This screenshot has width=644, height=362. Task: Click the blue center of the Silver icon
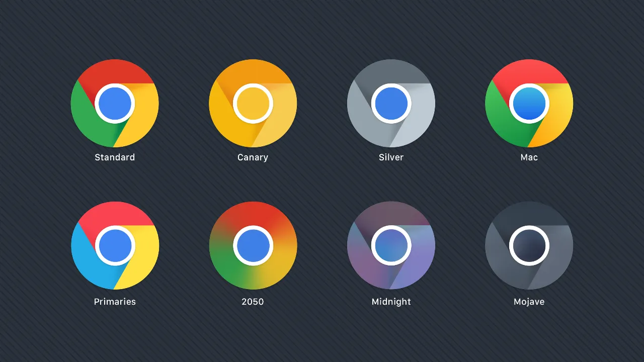[391, 103]
